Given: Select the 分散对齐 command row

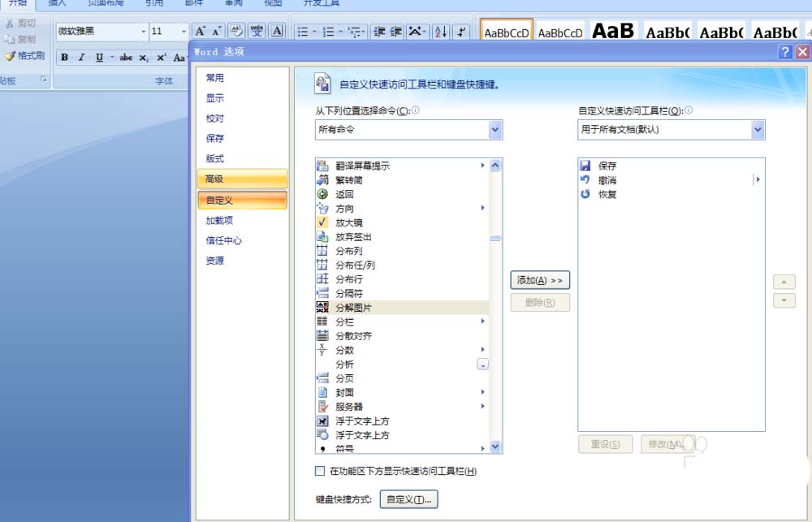Looking at the screenshot, I should [402, 336].
